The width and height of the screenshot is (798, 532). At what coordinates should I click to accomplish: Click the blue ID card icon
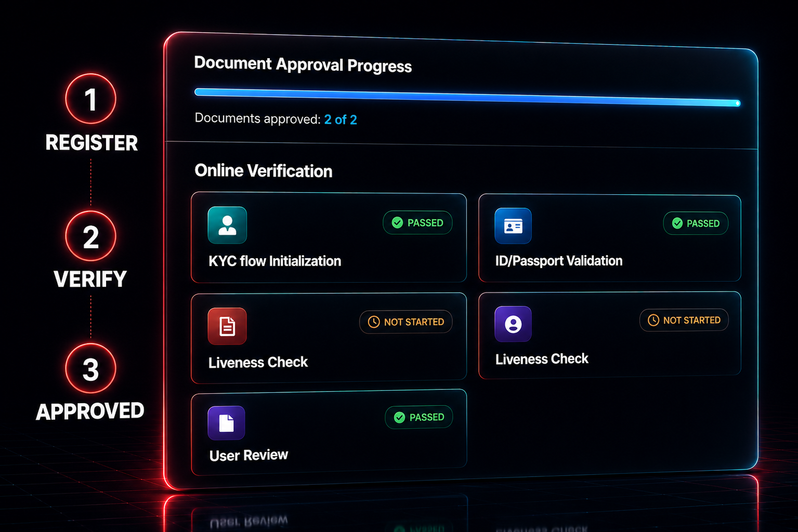[x=513, y=226]
